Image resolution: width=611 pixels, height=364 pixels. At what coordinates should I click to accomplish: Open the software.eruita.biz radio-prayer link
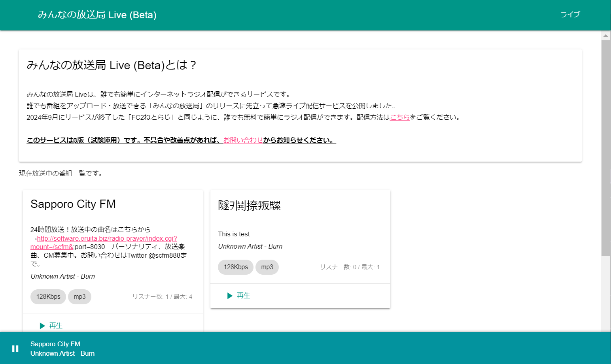click(104, 243)
